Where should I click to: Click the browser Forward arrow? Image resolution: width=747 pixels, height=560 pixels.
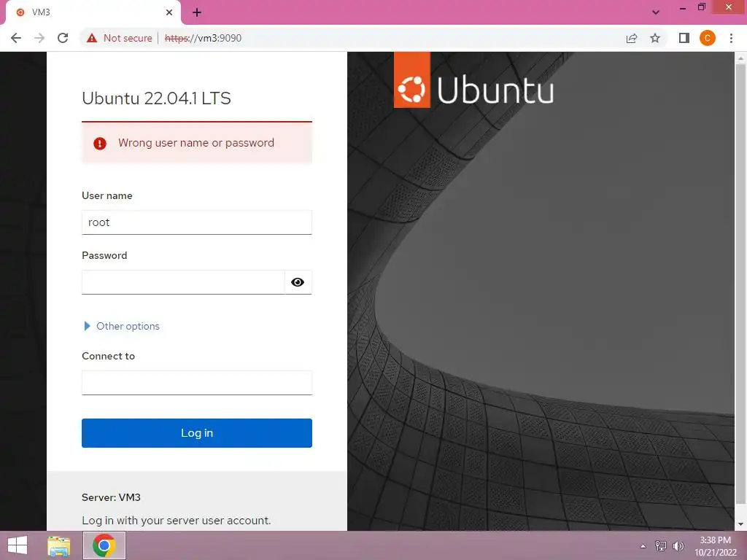[39, 38]
